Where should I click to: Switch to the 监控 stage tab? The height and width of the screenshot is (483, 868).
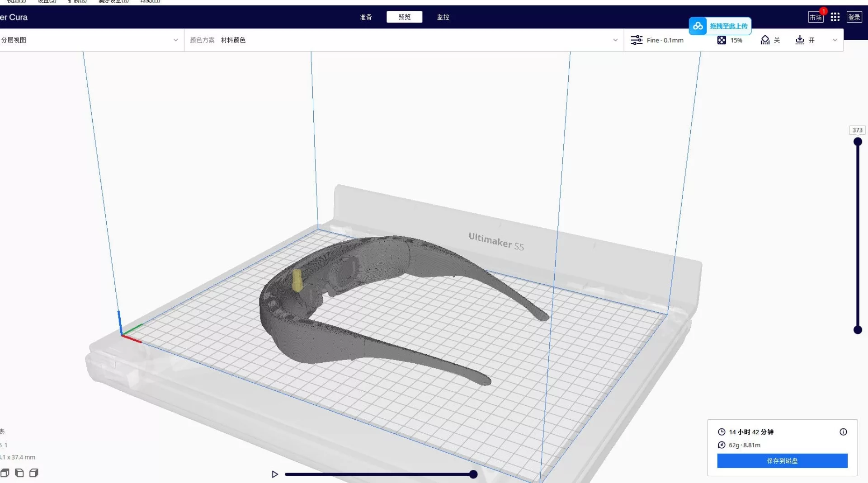pos(443,17)
